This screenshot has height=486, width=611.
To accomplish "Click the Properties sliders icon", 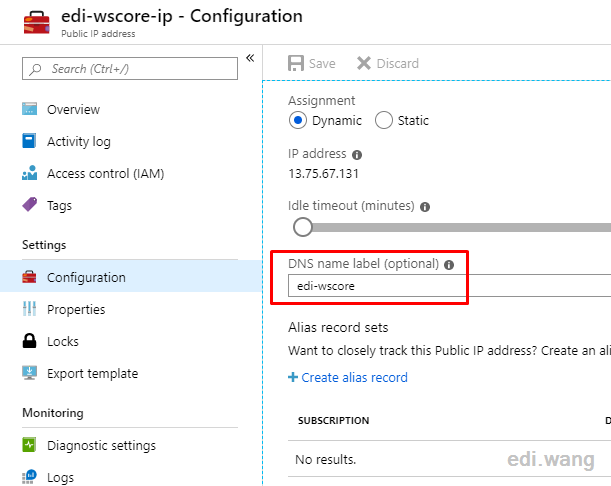I will click(29, 309).
